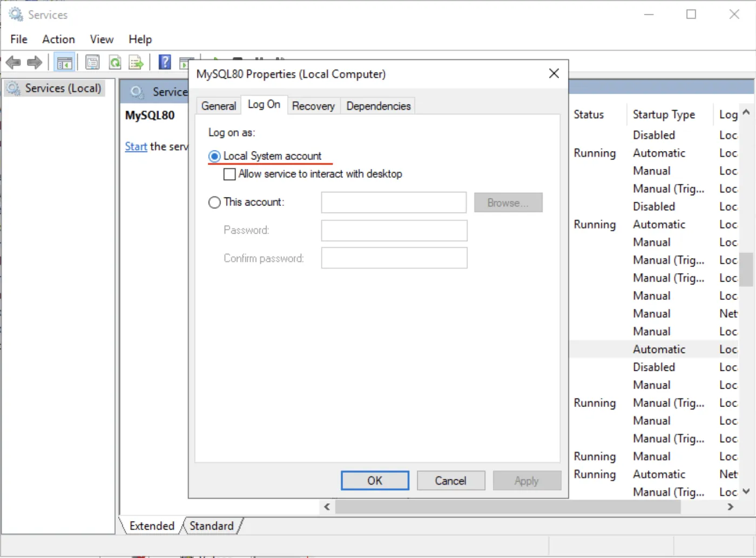Click the MySQL80 heading in the extended pane

point(150,116)
